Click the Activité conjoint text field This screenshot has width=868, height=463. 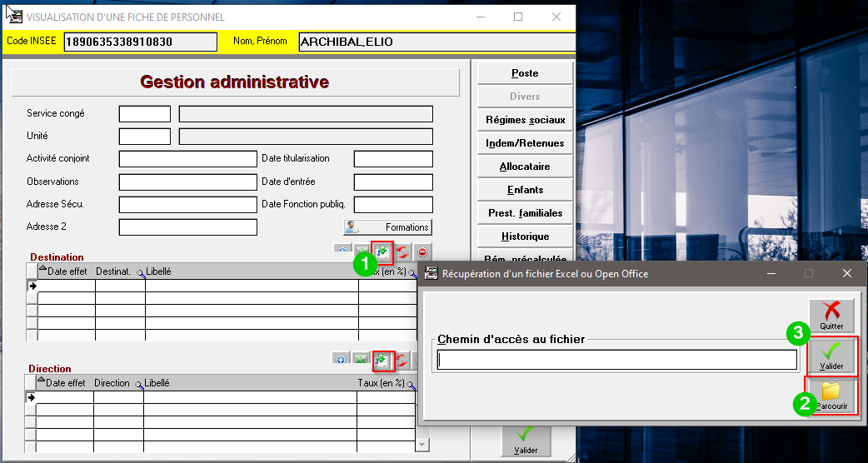pos(187,159)
